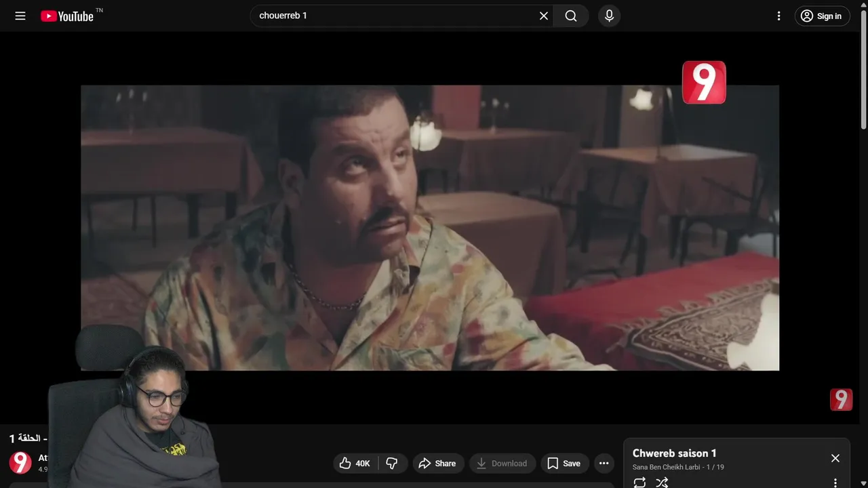Click the channel 9 avatar

pos(20,462)
